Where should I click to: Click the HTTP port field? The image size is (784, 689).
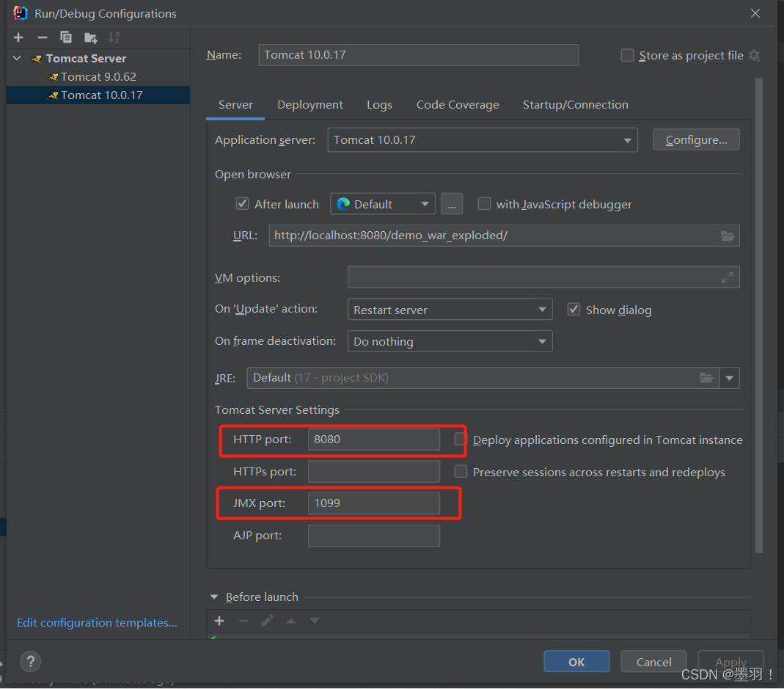point(374,440)
